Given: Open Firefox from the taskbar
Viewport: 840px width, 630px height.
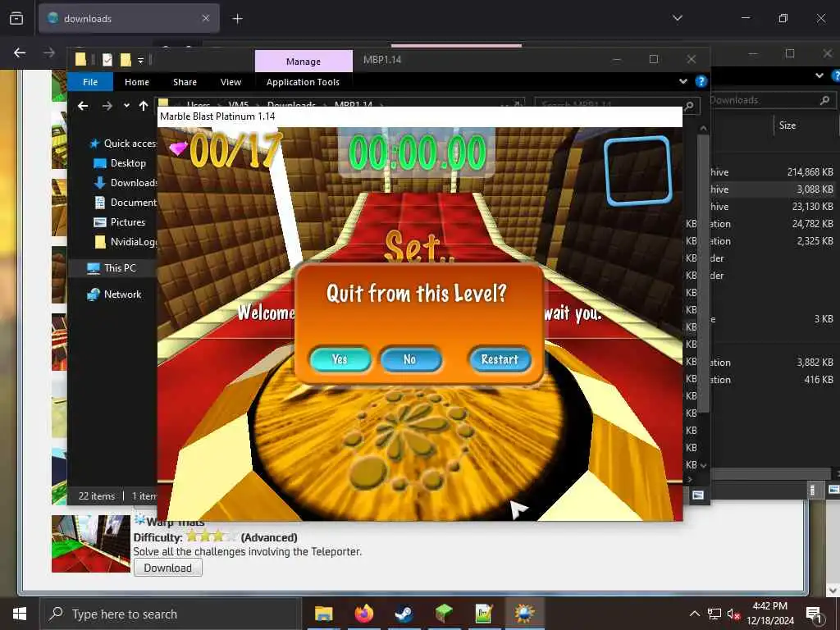Looking at the screenshot, I should (363, 614).
